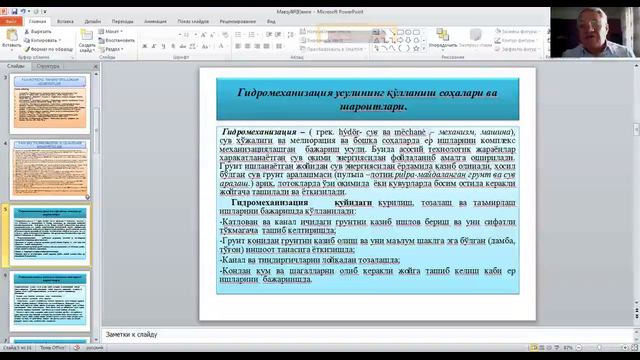Switch to Показ слайдов ribbon tab
640x360 pixels.
point(193,21)
